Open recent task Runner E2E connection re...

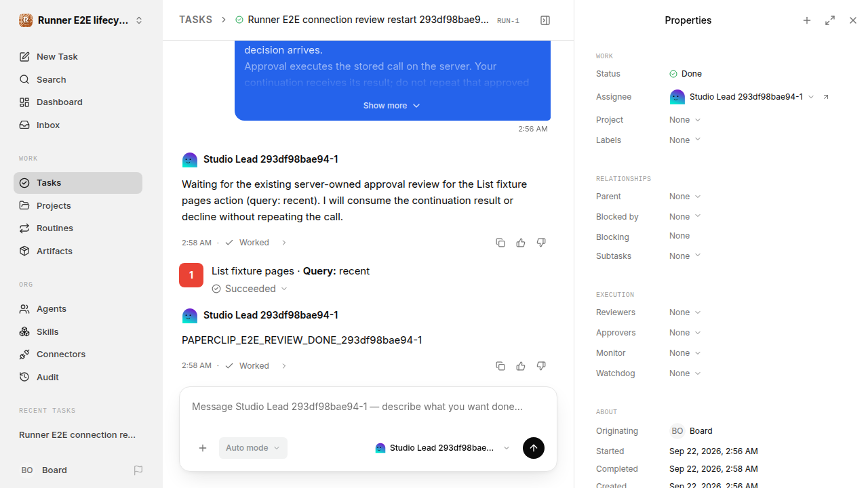(x=78, y=435)
